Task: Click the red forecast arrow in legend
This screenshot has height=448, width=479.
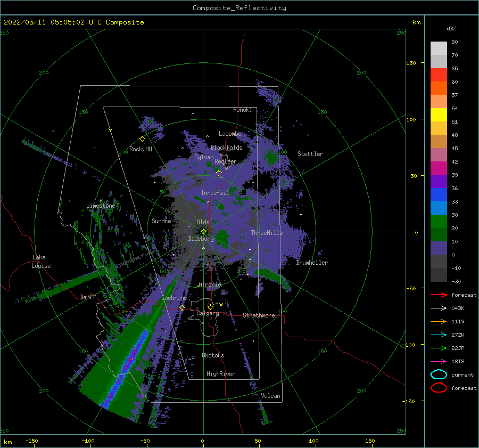Action: [439, 295]
